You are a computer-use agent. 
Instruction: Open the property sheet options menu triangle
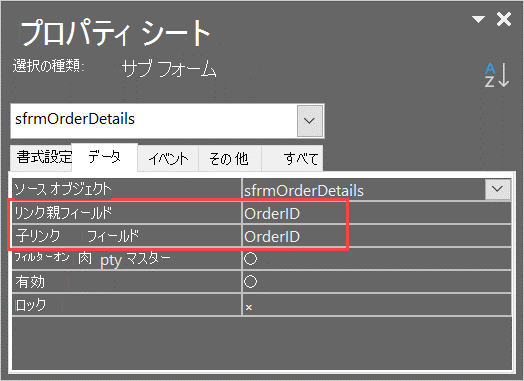[479, 19]
